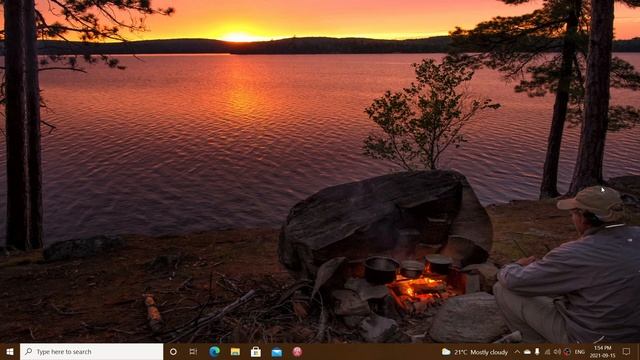Viewport: 640px width, 360px height.
Task: Click the USB safely remove tray icon
Action: [537, 352]
